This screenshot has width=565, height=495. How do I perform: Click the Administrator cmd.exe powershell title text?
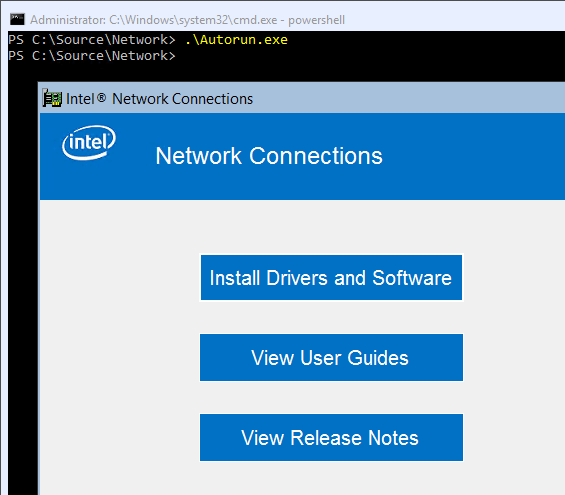click(x=187, y=20)
